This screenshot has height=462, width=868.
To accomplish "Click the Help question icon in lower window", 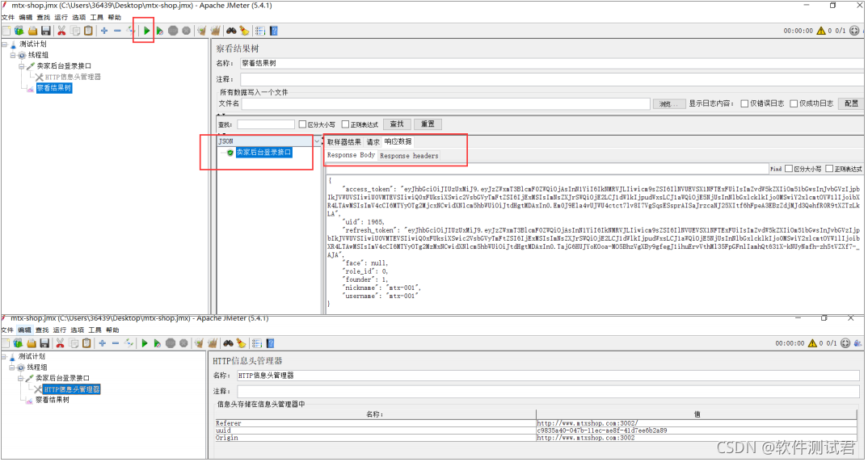I will coord(270,343).
